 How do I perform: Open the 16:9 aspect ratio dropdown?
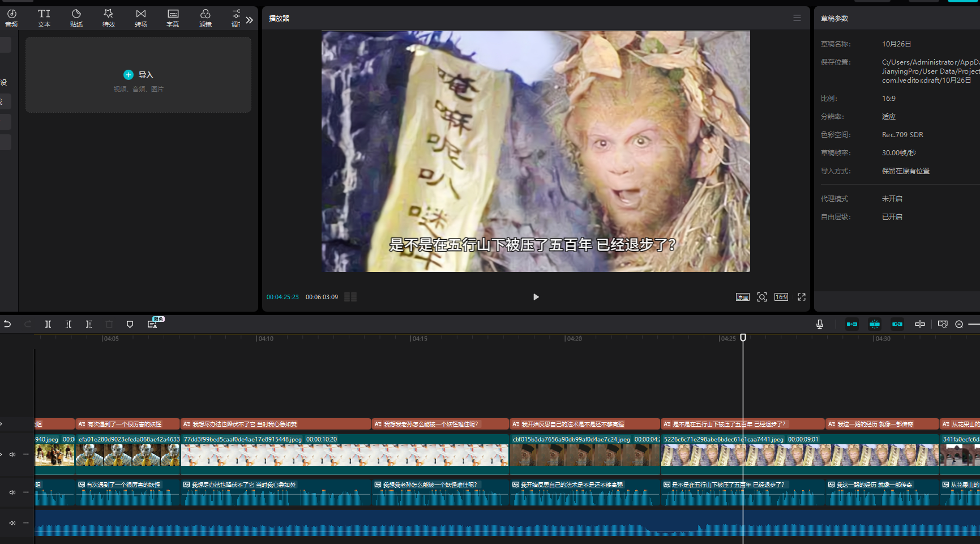(781, 297)
